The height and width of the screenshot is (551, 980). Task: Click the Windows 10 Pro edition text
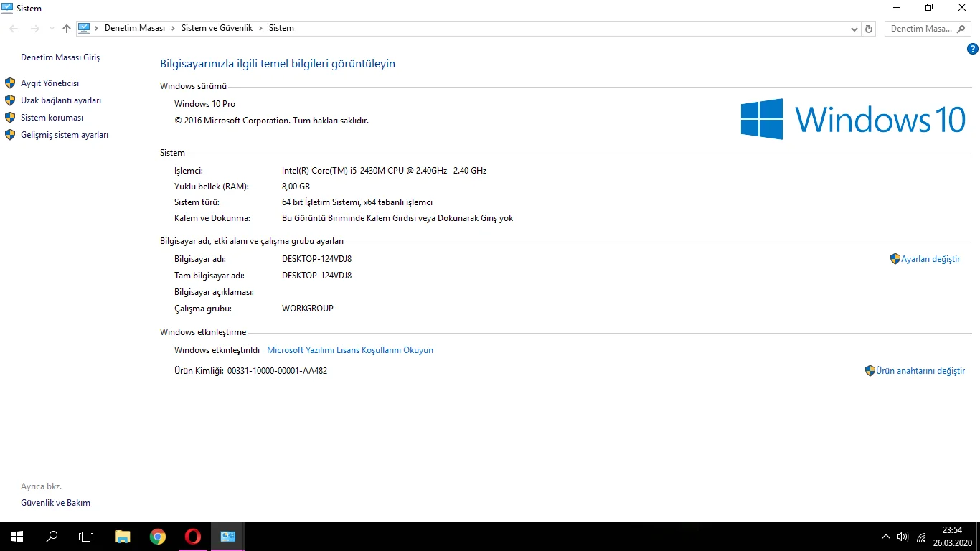tap(204, 104)
